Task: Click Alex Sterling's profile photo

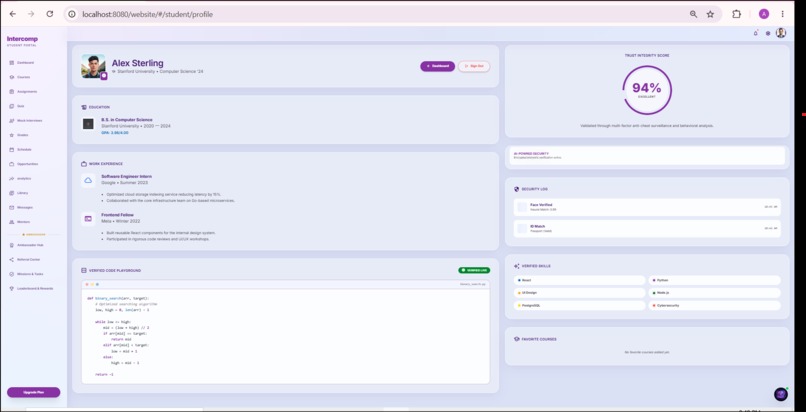Action: (x=93, y=66)
